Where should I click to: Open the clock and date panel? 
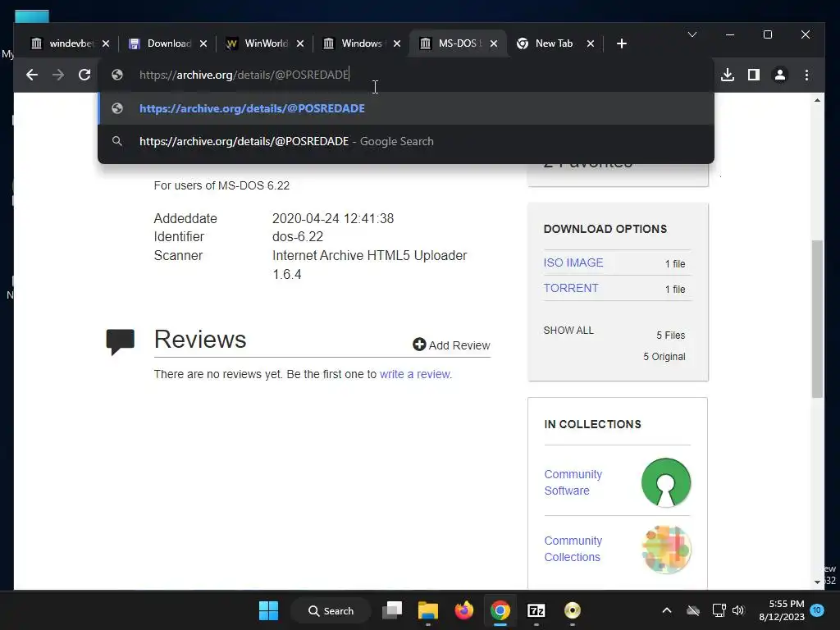[782, 610]
